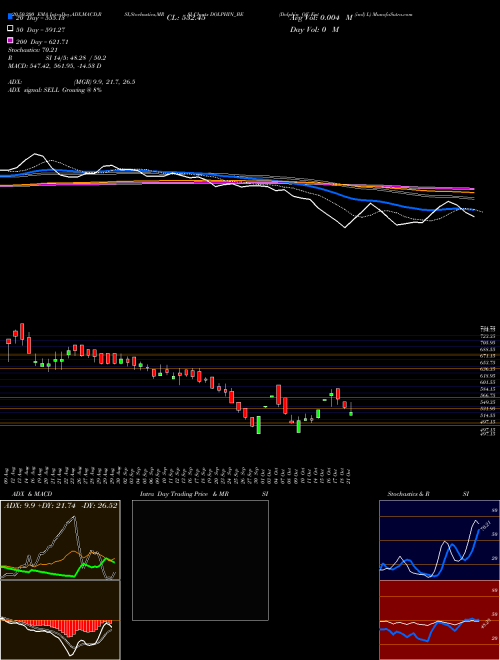Click the 'Intra Day Trading Price & MR' title

pos(184,494)
